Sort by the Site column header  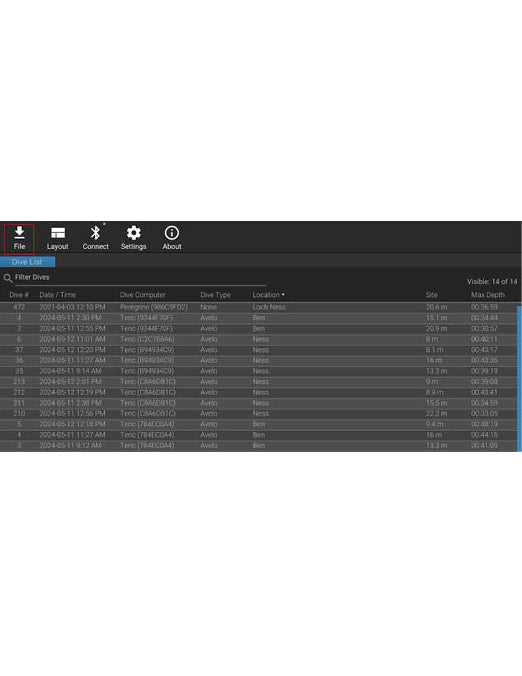[x=431, y=295]
